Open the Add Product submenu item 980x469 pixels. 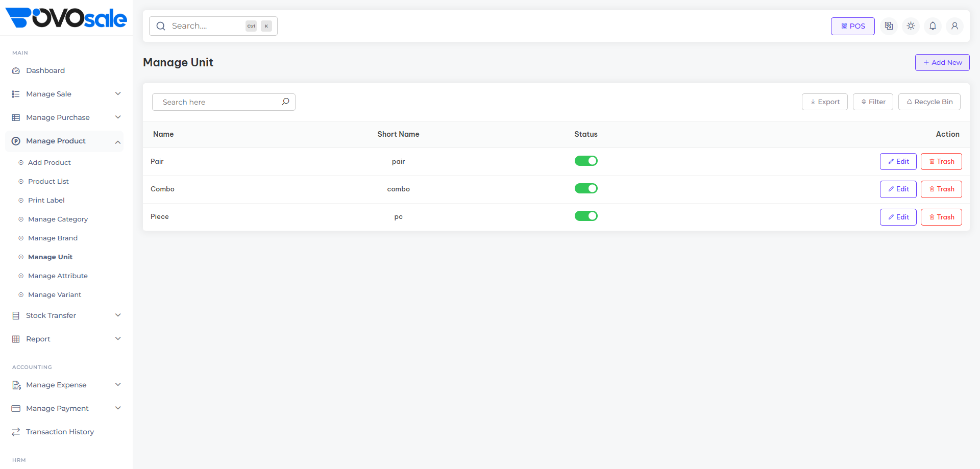pos(50,163)
